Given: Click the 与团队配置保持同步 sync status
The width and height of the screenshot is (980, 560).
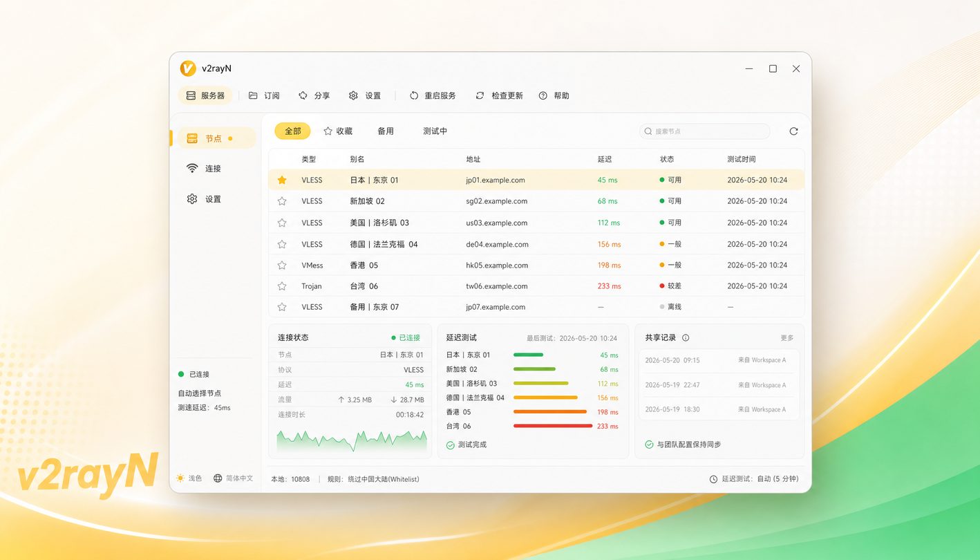Looking at the screenshot, I should point(683,445).
